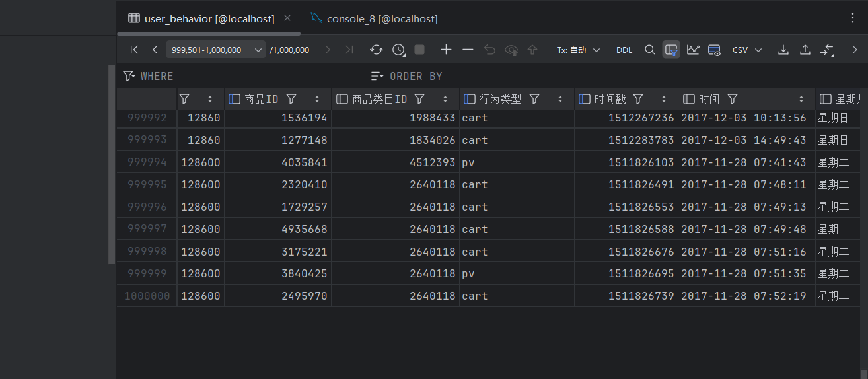
Task: Toggle sort arrows on 商品ID column
Action: point(317,99)
